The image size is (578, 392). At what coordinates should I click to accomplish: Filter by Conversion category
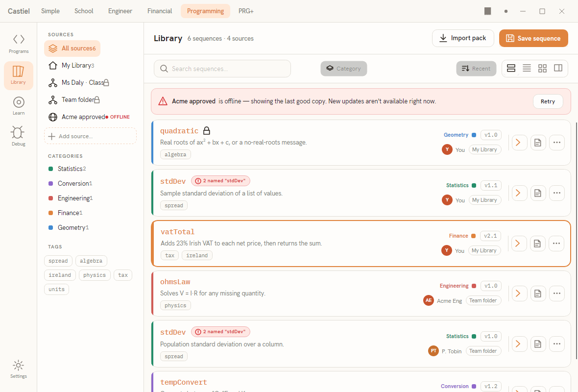click(71, 183)
